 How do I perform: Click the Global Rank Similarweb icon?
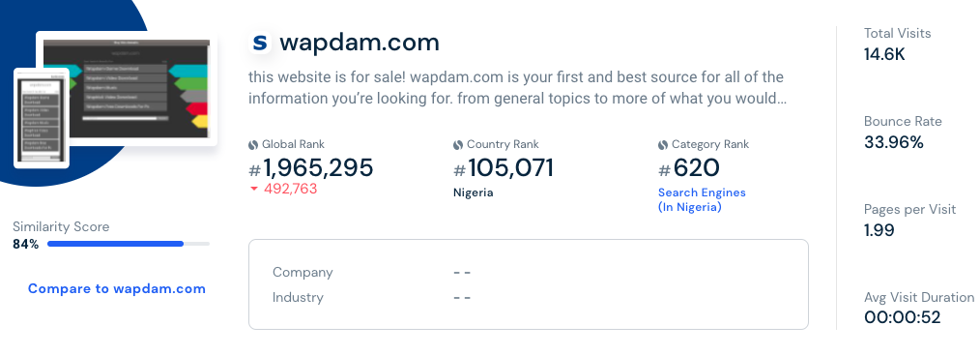click(253, 145)
